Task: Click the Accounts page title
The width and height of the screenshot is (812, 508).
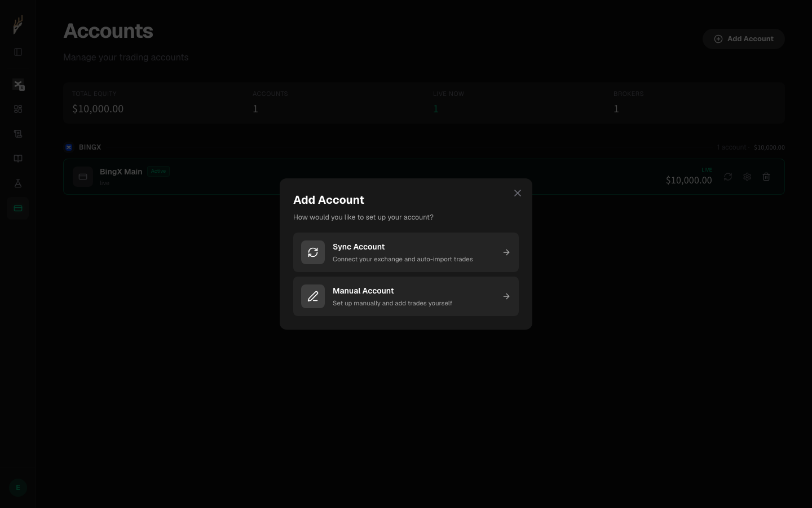Action: [x=108, y=31]
